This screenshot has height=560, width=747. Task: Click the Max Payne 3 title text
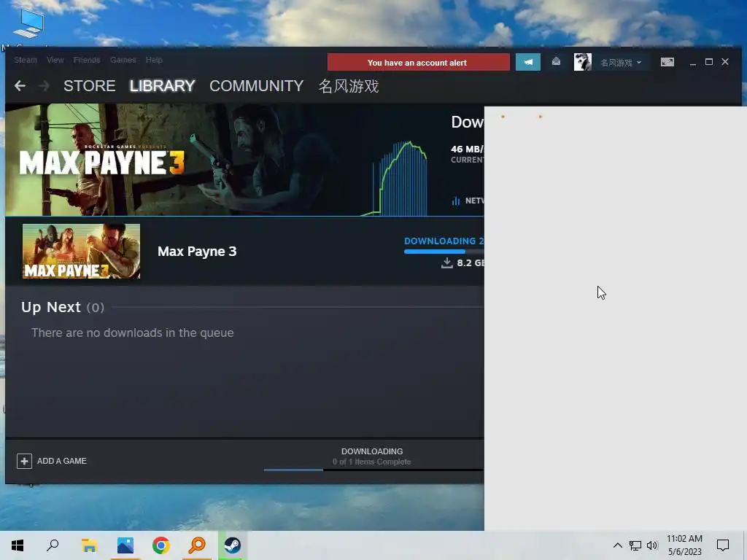click(197, 252)
